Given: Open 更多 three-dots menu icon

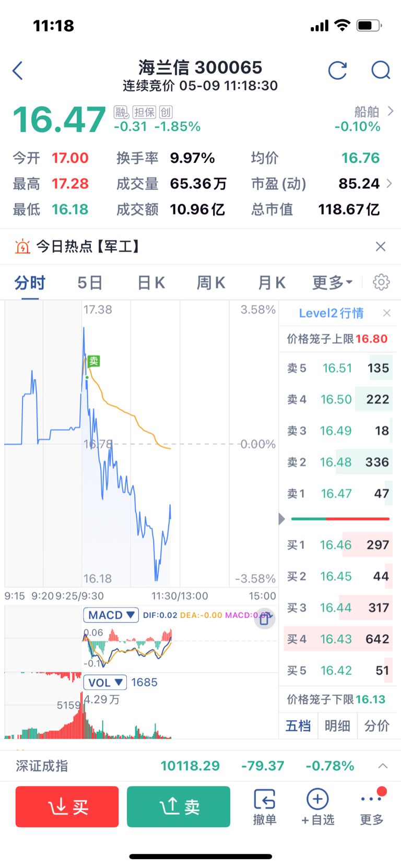Looking at the screenshot, I should tap(372, 807).
